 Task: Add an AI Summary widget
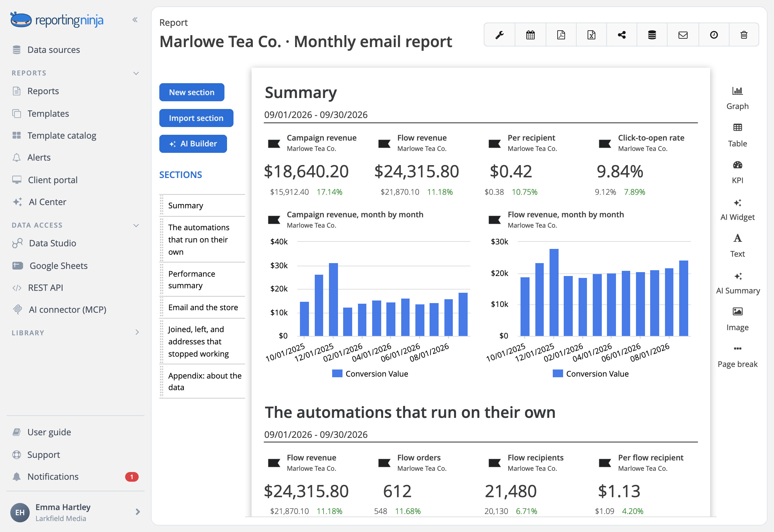click(738, 283)
